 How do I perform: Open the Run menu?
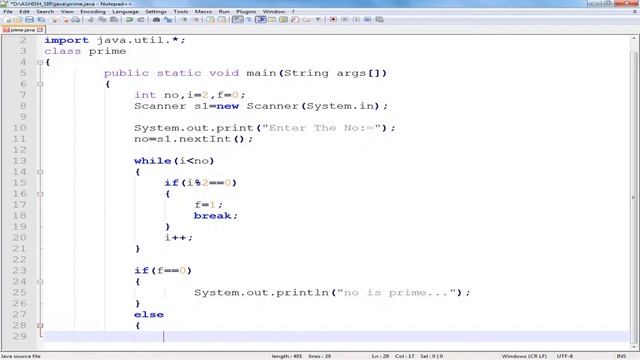pos(224,11)
